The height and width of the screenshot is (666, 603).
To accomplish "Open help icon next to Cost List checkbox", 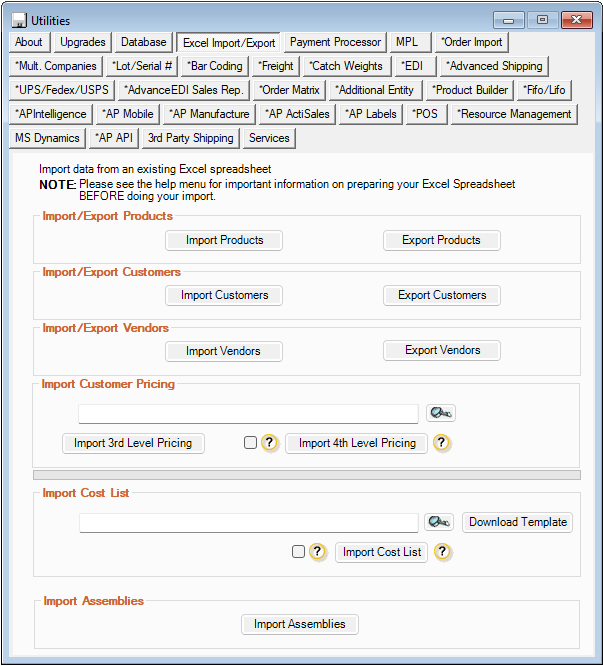I will pos(317,552).
